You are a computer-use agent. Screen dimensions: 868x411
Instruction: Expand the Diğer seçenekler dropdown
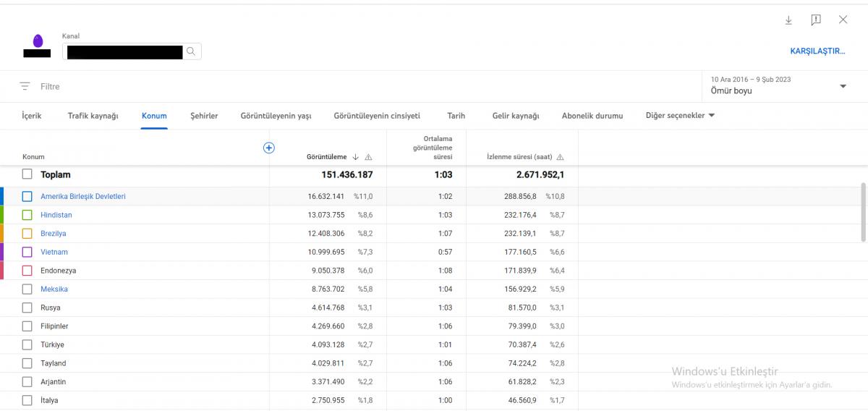[680, 116]
